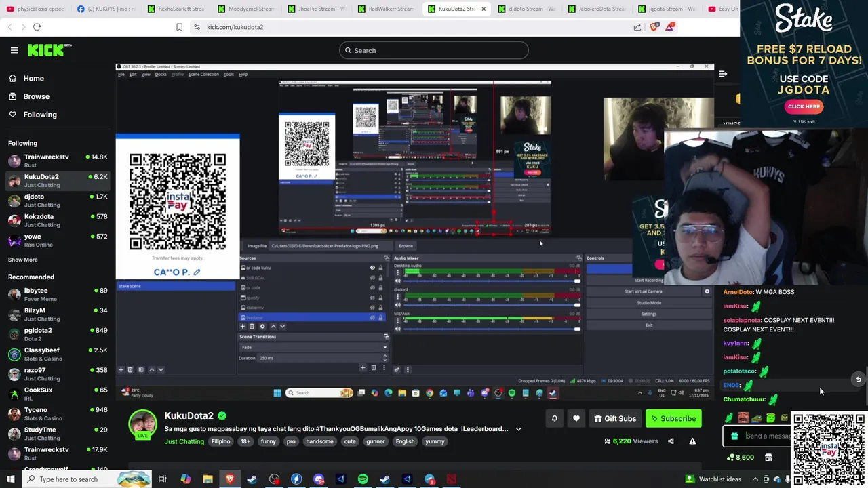Add a source with the plus icon in OBS Sources

click(x=243, y=327)
